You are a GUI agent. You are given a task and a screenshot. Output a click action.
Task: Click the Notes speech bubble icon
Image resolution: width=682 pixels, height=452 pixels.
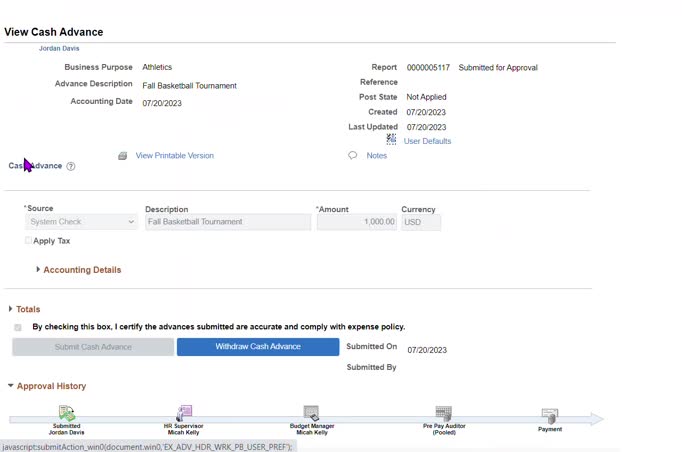352,155
